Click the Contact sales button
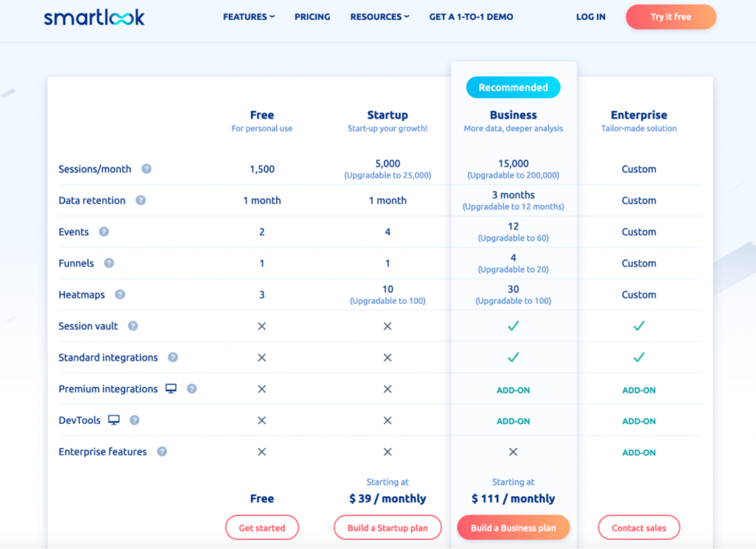 tap(639, 528)
